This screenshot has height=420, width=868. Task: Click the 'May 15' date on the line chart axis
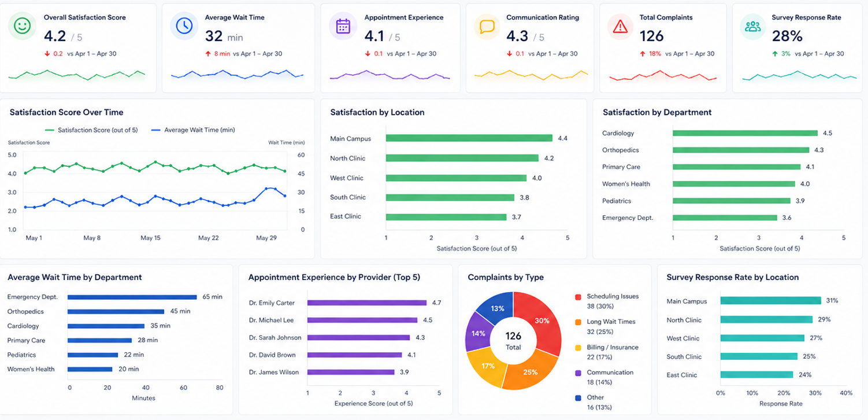[150, 238]
